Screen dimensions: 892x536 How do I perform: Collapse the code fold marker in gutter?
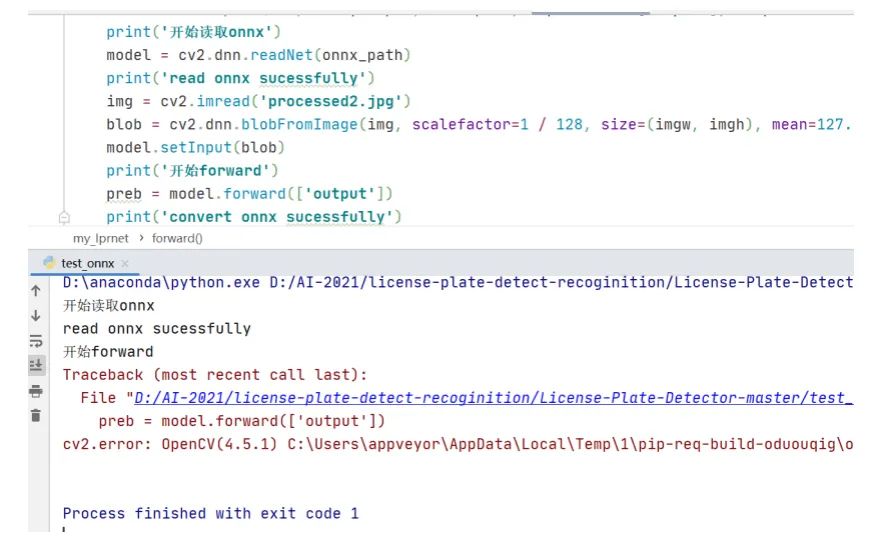[x=64, y=217]
